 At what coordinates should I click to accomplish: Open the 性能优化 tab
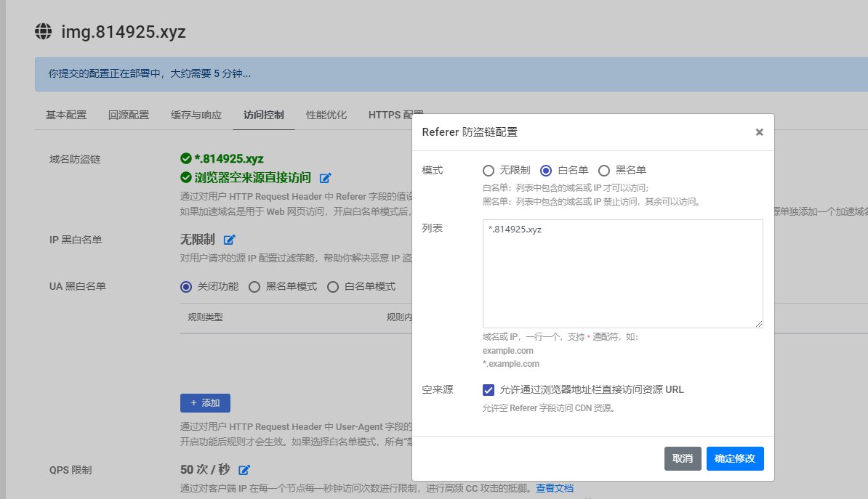[326, 115]
